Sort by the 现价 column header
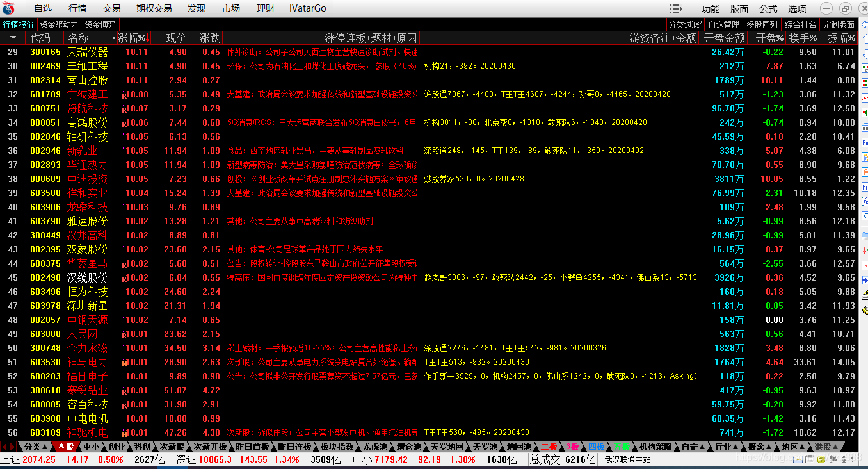This screenshot has width=868, height=469. [x=176, y=38]
